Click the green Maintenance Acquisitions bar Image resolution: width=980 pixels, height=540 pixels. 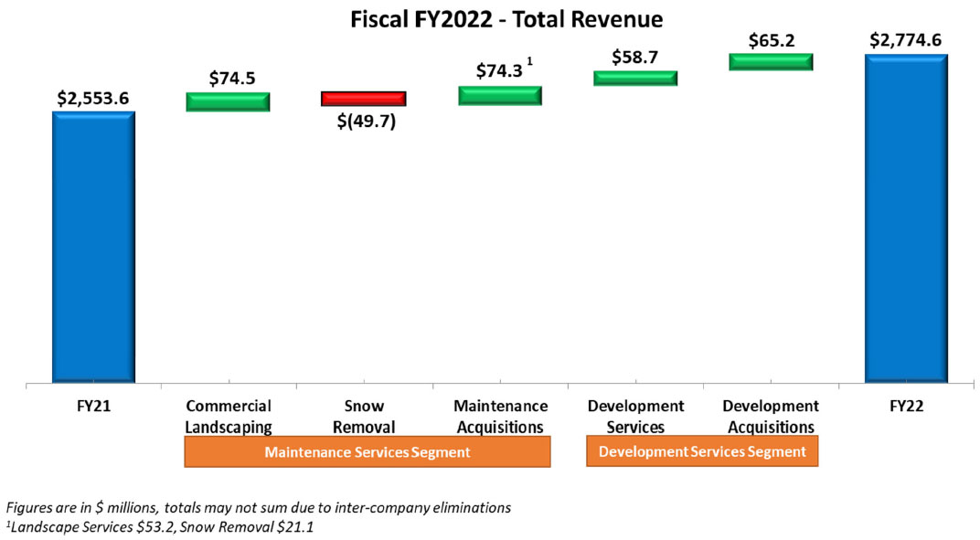click(499, 96)
